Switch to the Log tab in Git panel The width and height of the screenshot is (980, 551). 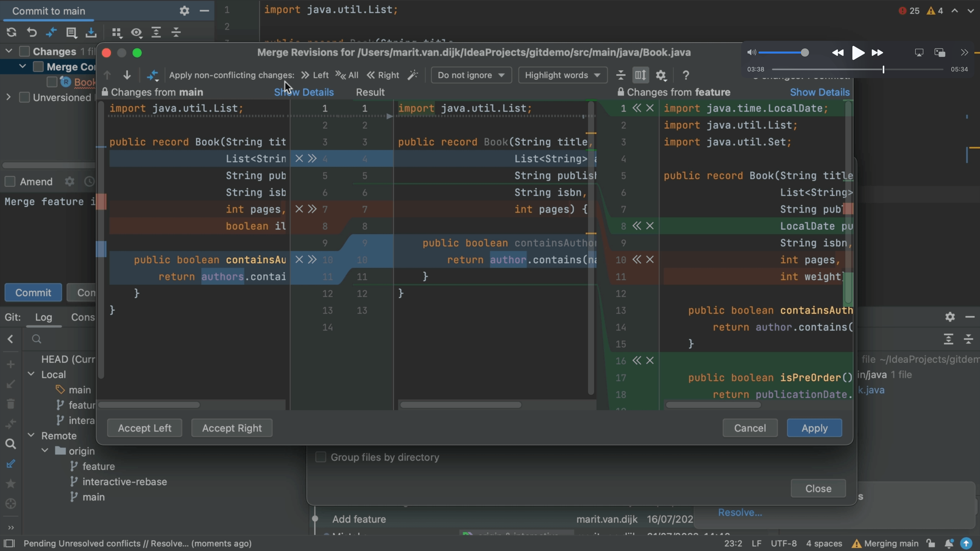click(43, 317)
